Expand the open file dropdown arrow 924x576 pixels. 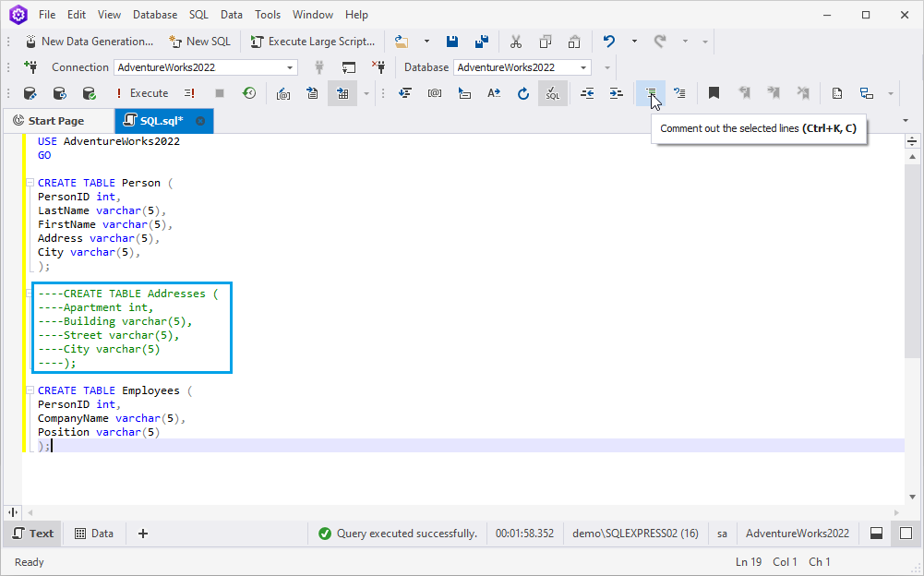[x=426, y=42]
